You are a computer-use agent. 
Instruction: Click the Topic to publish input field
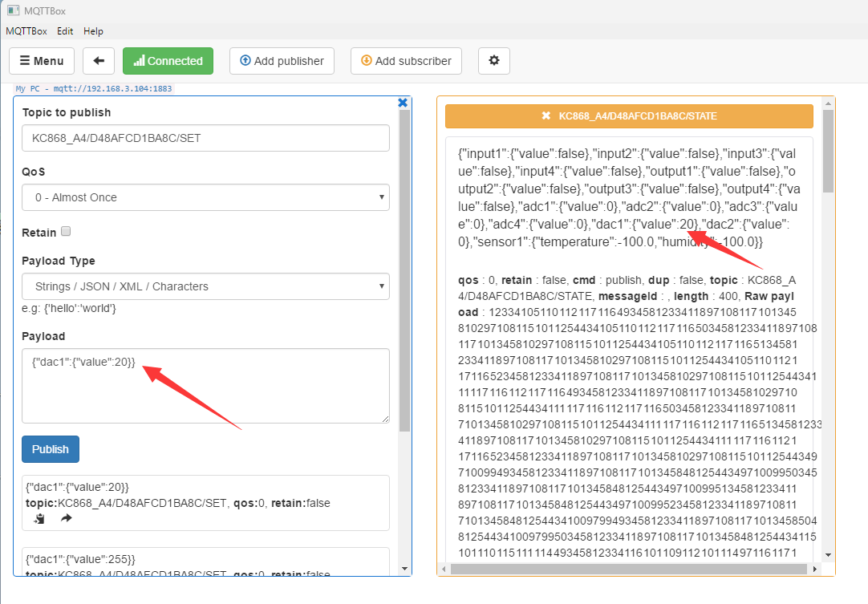pyautogui.click(x=205, y=138)
